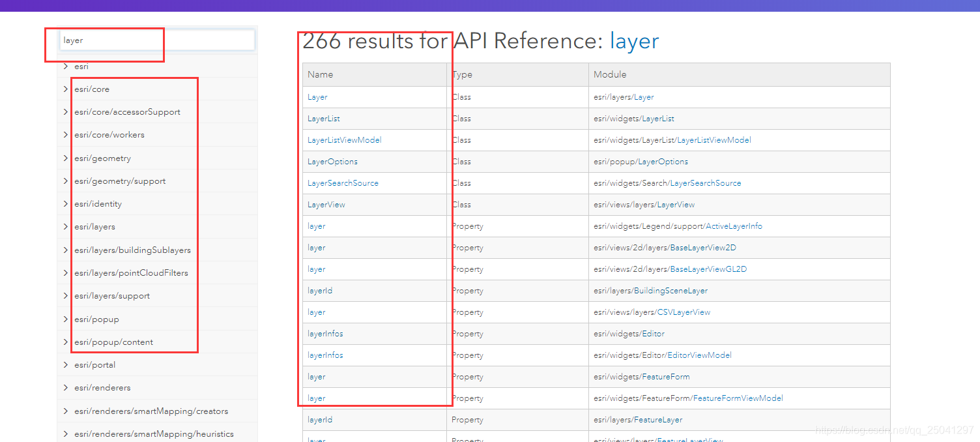The width and height of the screenshot is (980, 442).
Task: Expand the esri/renderers/smartMapping/creators chevron
Action: pos(66,411)
